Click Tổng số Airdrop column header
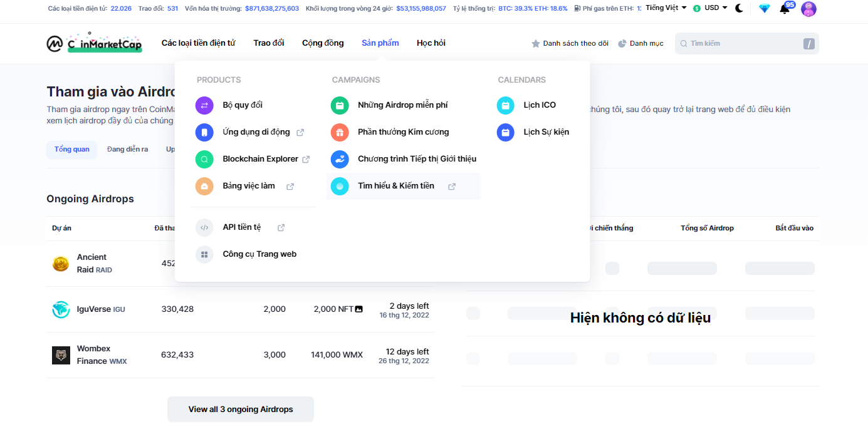 (707, 228)
